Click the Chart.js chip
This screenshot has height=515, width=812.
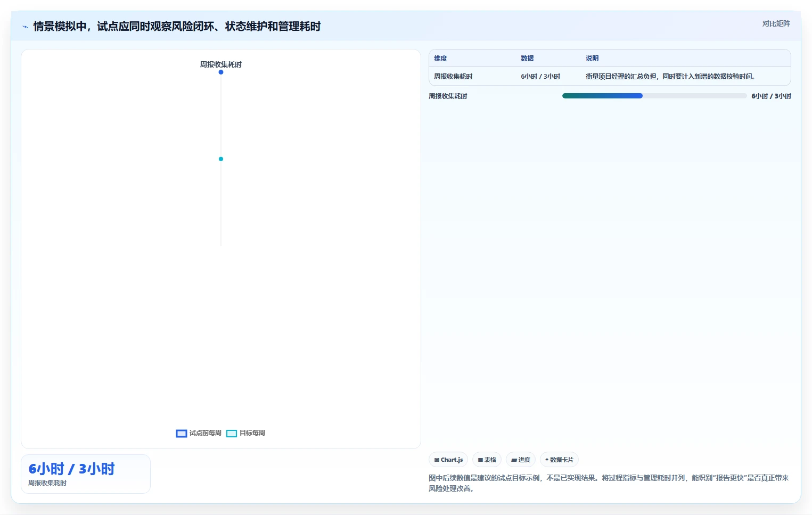pos(448,460)
